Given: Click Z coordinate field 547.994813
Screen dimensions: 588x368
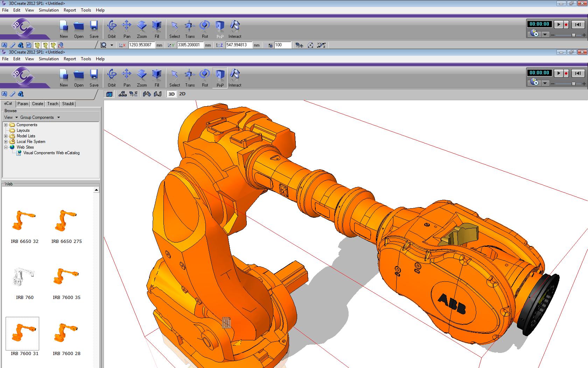Looking at the screenshot, I should click(239, 45).
